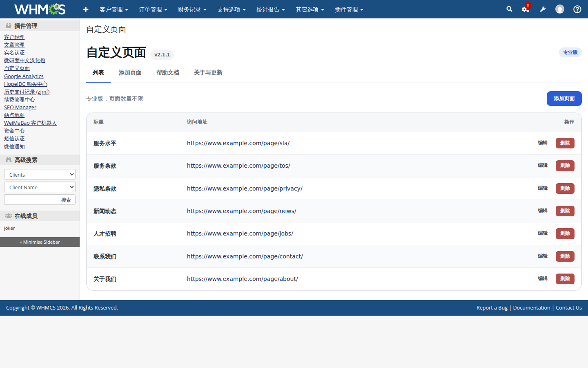Open the Client Name field dropdown

point(40,187)
